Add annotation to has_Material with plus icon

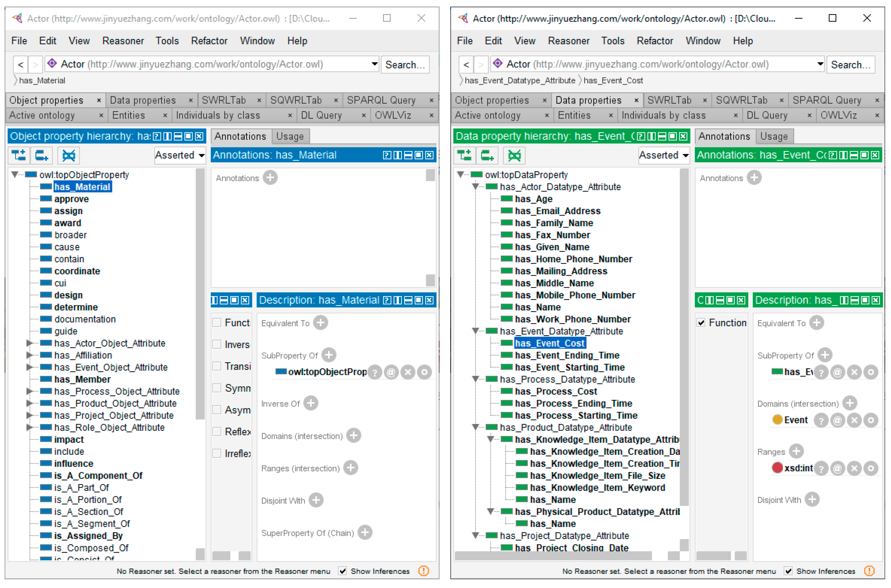tap(270, 178)
